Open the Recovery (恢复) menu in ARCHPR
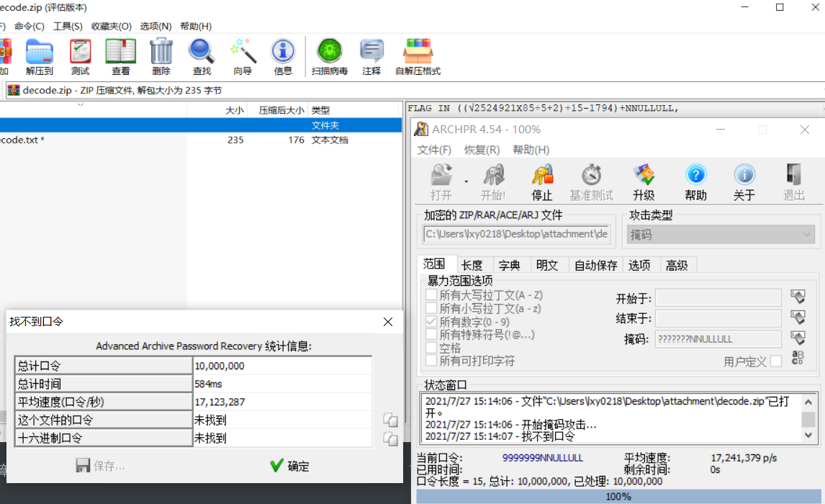 482,150
